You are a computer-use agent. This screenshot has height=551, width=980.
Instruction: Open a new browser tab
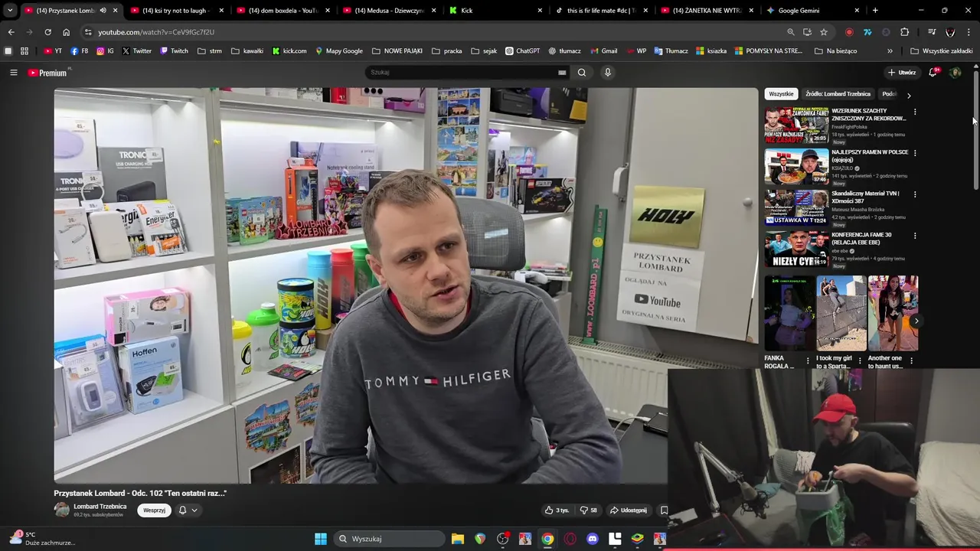coord(875,11)
